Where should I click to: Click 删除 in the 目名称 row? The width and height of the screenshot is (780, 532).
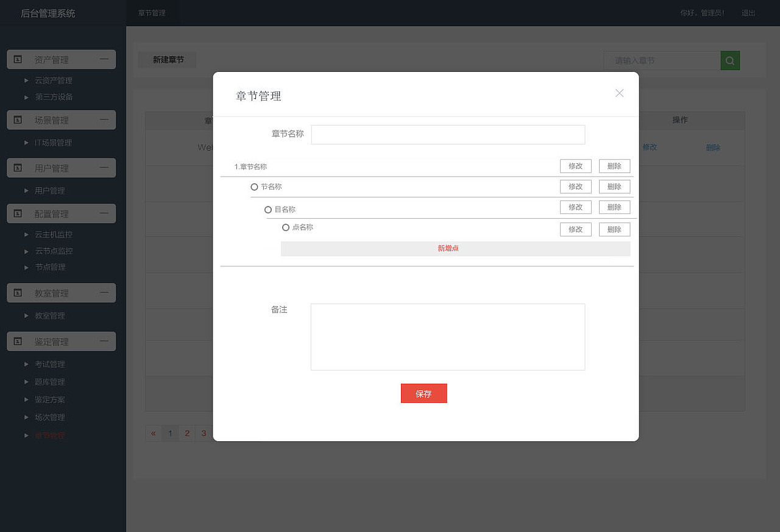coord(614,207)
